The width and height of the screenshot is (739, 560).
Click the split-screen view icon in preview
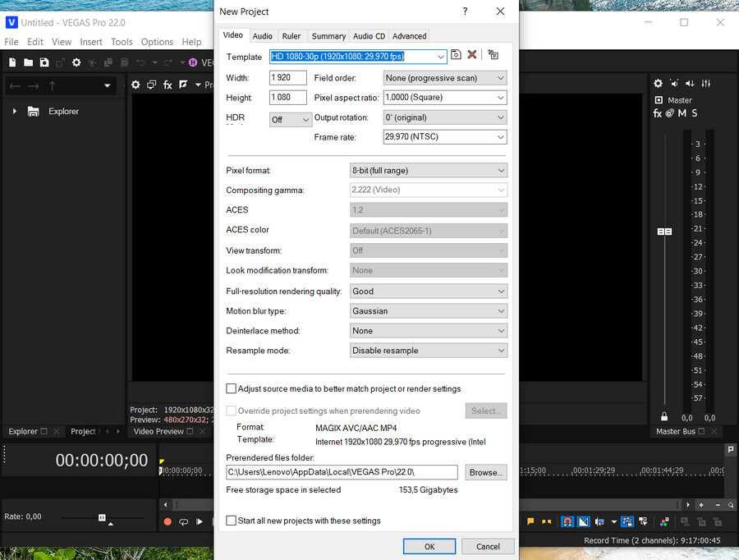point(183,85)
